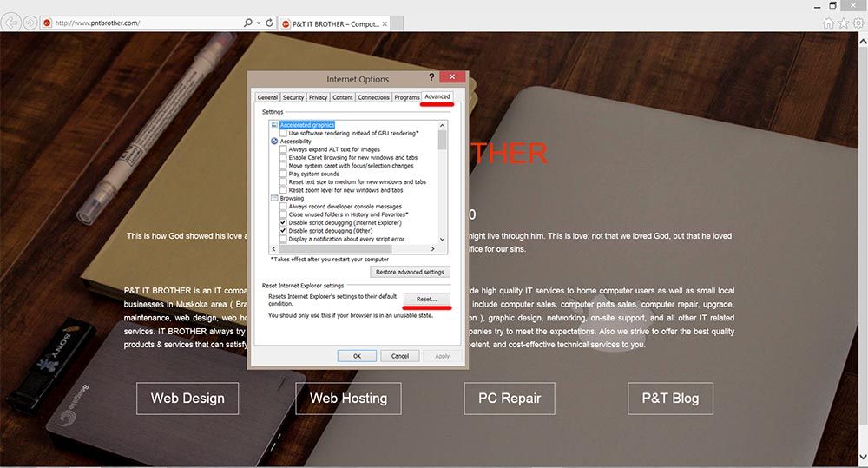Uncheck 'Disable script debugging (Other)'

[283, 230]
